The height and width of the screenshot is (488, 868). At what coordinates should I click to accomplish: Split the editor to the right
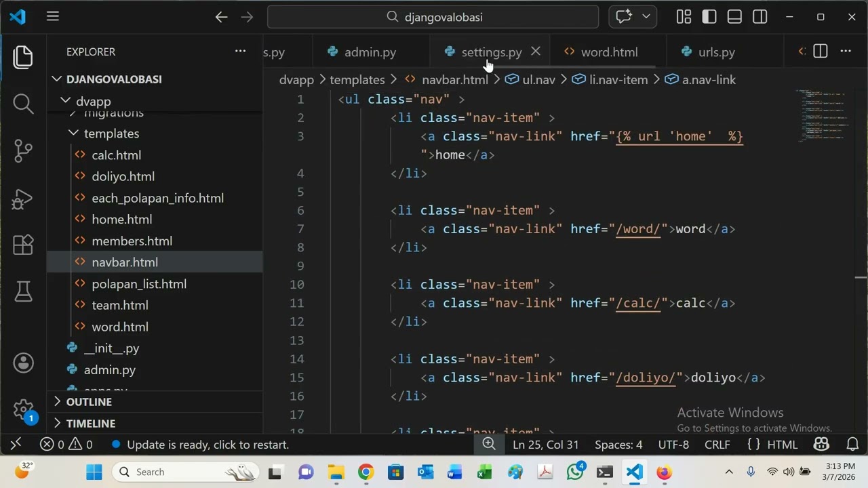(x=820, y=52)
